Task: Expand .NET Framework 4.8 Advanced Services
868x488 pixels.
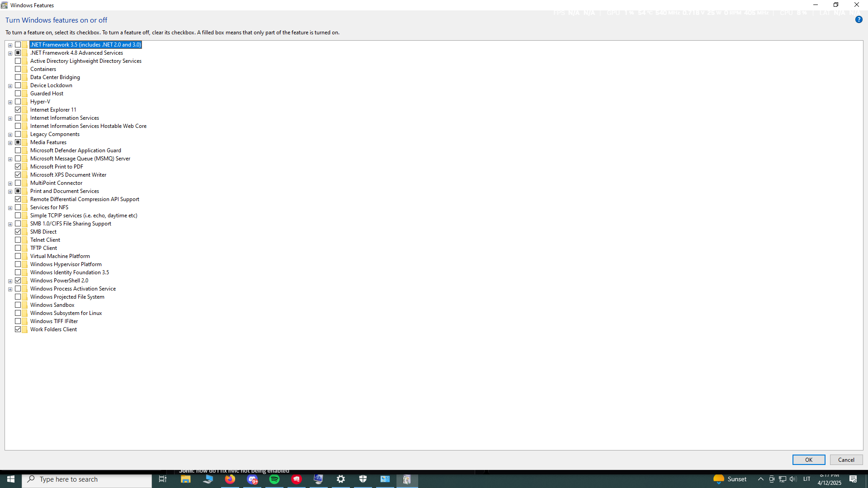Action: 10,53
